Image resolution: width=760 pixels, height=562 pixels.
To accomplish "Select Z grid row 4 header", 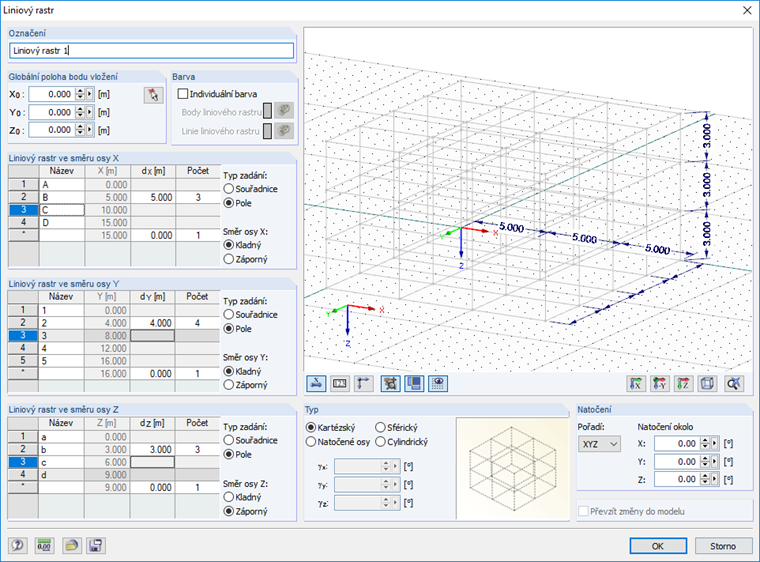I will [23, 475].
